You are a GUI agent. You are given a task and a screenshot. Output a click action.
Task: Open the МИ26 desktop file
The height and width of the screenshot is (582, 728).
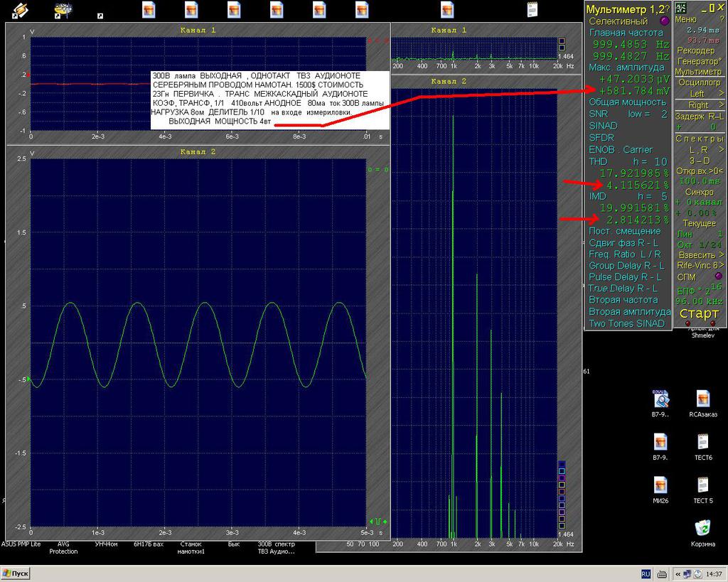click(x=660, y=490)
